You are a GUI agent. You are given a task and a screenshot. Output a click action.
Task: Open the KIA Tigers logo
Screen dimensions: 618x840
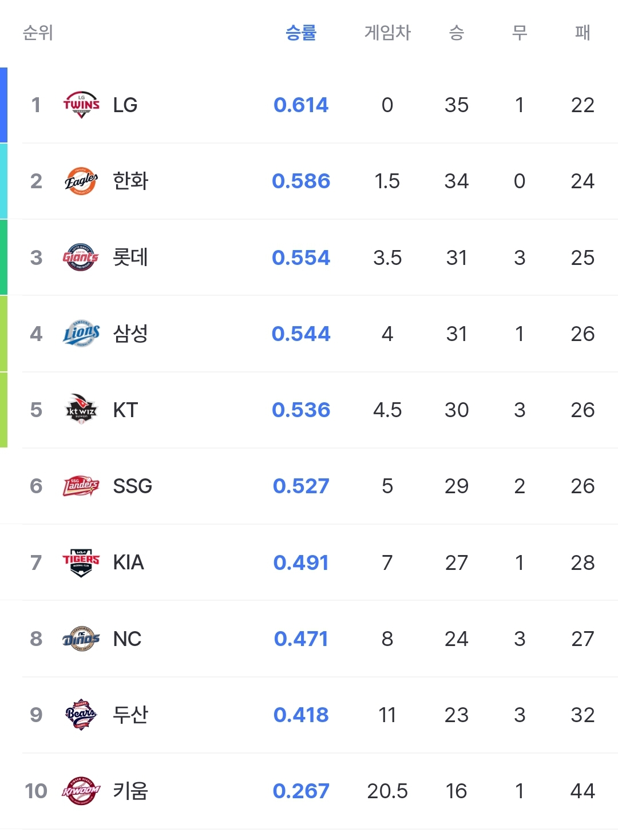[81, 562]
